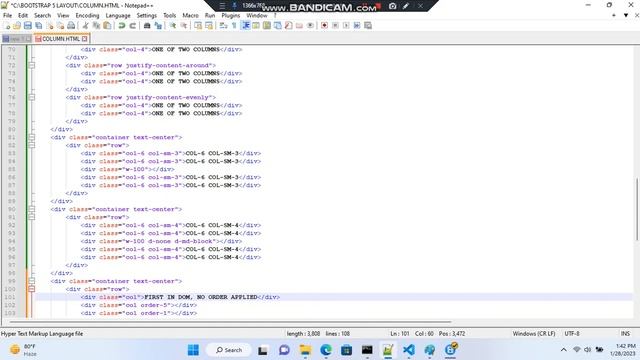Close the COLUMN.HTML tab

[84, 39]
